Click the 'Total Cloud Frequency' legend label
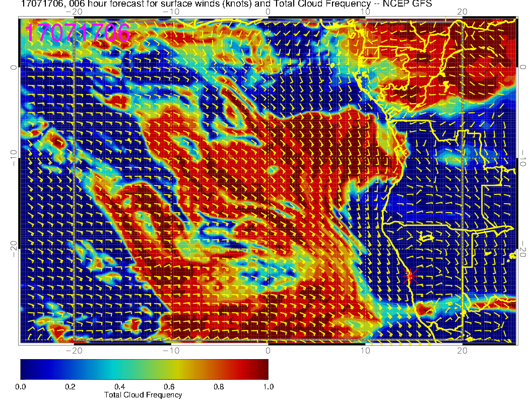 (x=143, y=395)
